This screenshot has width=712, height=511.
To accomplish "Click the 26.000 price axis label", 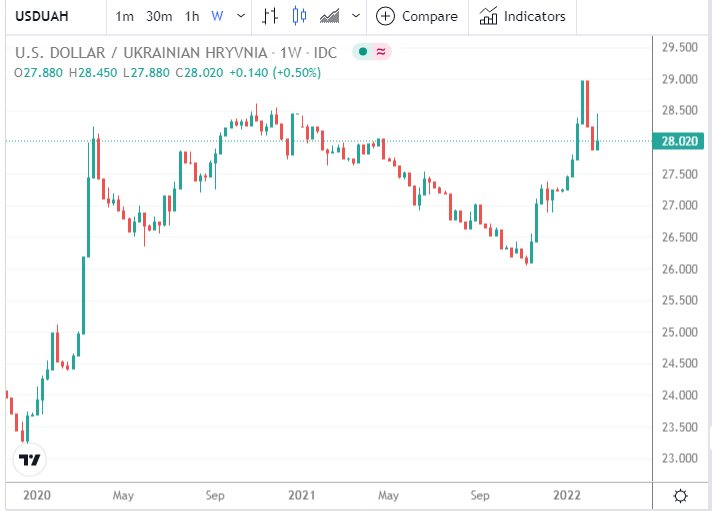I will click(679, 269).
